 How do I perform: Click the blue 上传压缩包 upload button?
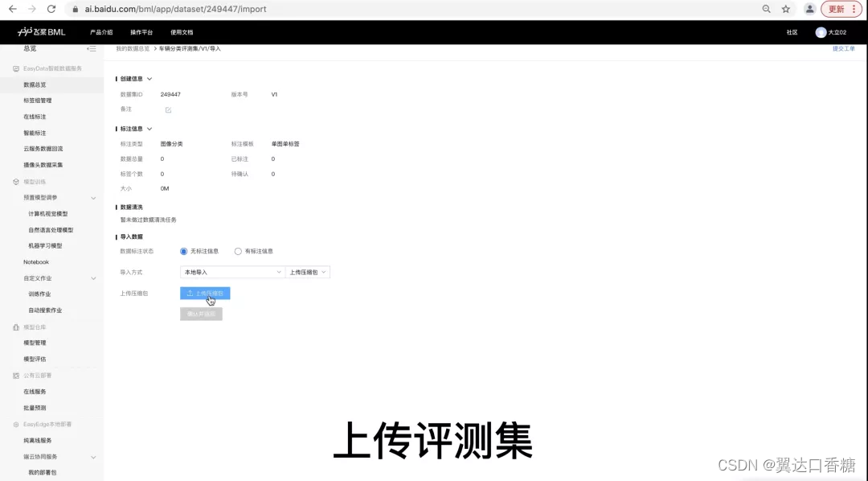[x=205, y=294]
